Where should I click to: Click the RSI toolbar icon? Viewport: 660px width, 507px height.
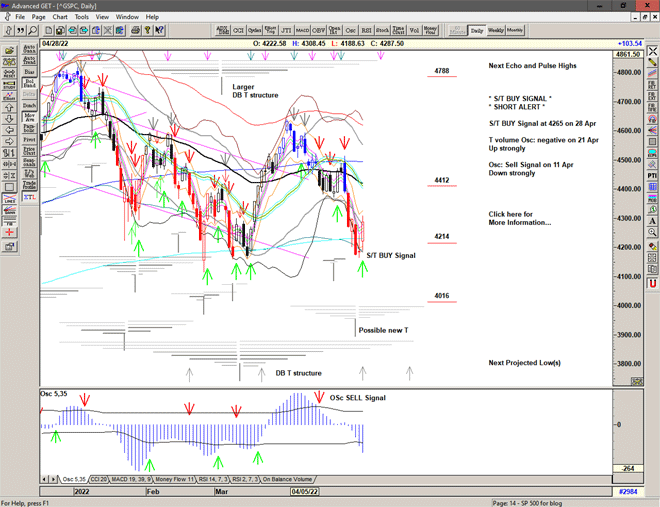(x=365, y=31)
